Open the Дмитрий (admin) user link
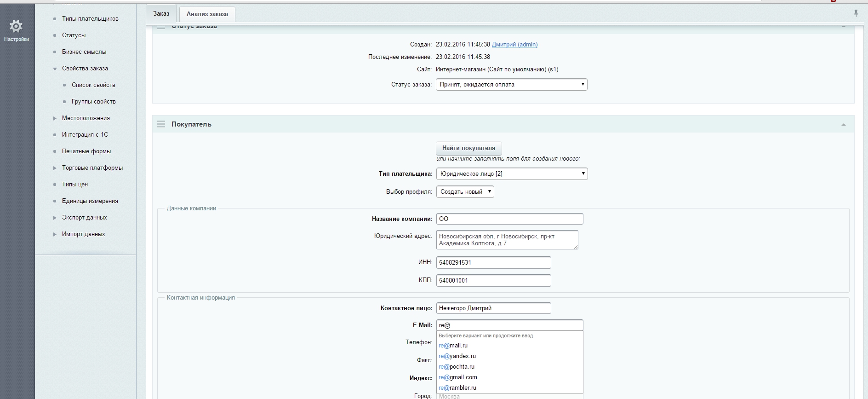 point(514,45)
